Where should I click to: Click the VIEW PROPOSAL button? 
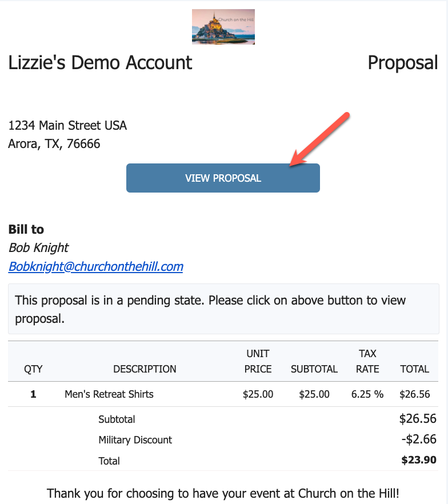click(x=223, y=178)
